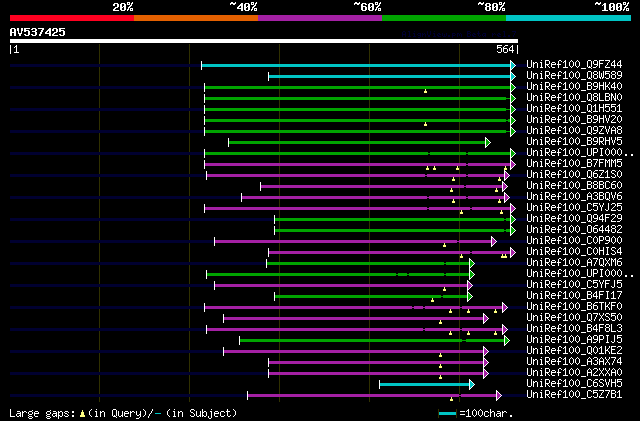Select the UniRef100_A7QXM6 label

pos(574,262)
